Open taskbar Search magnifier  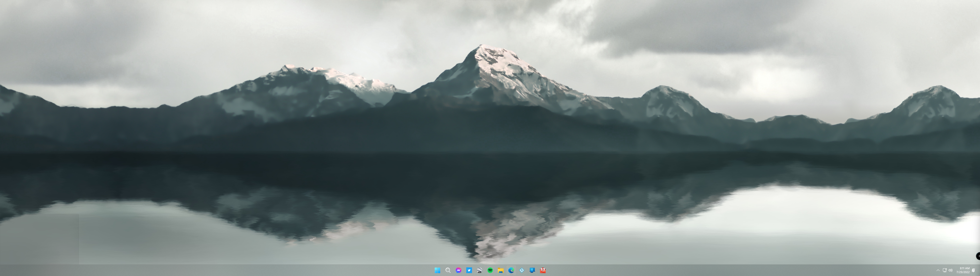448,270
